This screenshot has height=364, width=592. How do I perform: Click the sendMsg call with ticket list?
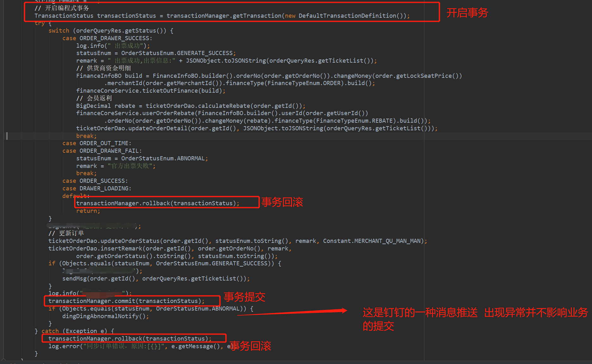(155, 278)
